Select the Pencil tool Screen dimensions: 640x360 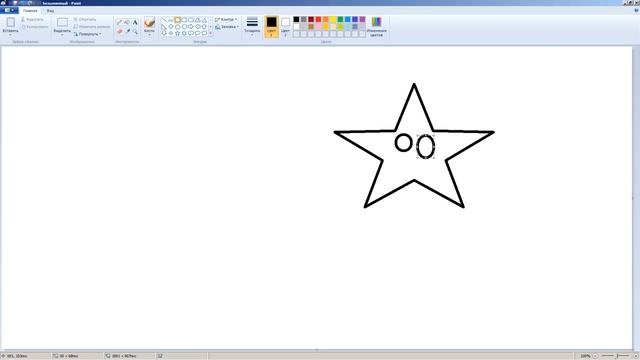(x=120, y=22)
